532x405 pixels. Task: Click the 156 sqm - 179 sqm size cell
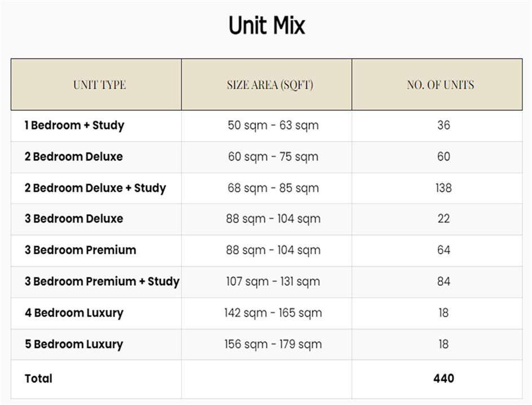pos(273,344)
